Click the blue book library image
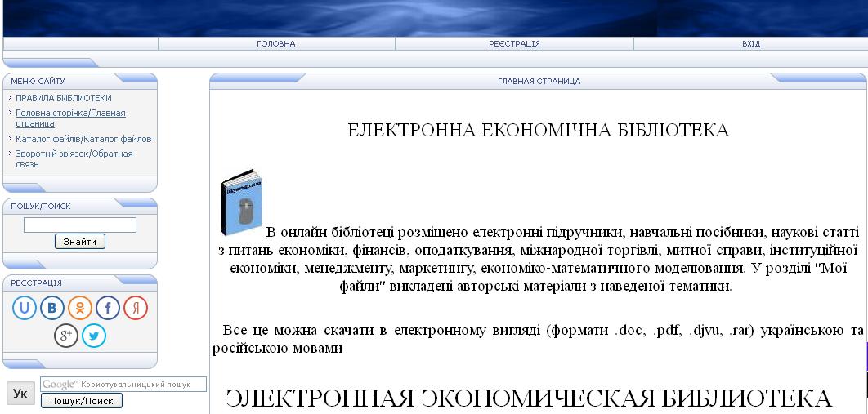The width and height of the screenshot is (868, 414). (241, 203)
